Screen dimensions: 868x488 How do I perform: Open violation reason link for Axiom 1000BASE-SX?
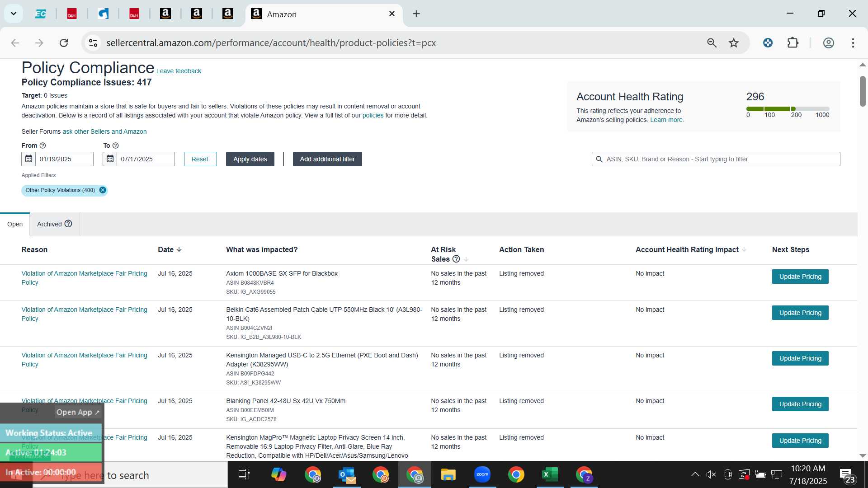(x=84, y=278)
